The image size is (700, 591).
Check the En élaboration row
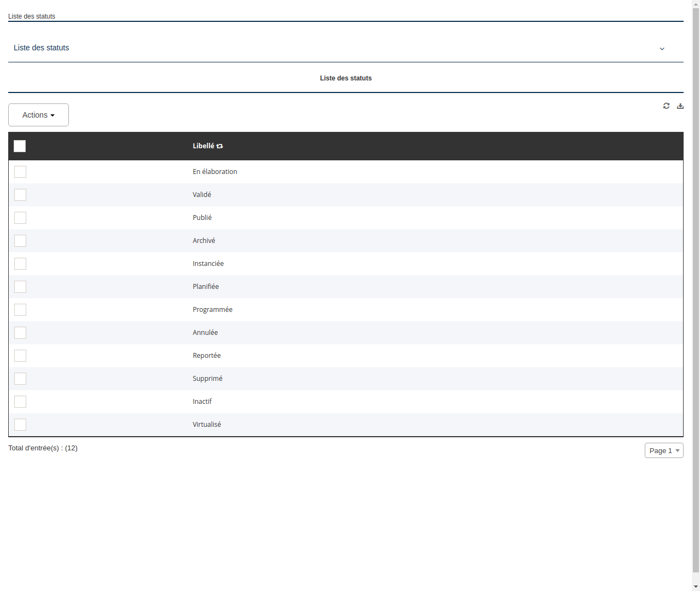20,172
